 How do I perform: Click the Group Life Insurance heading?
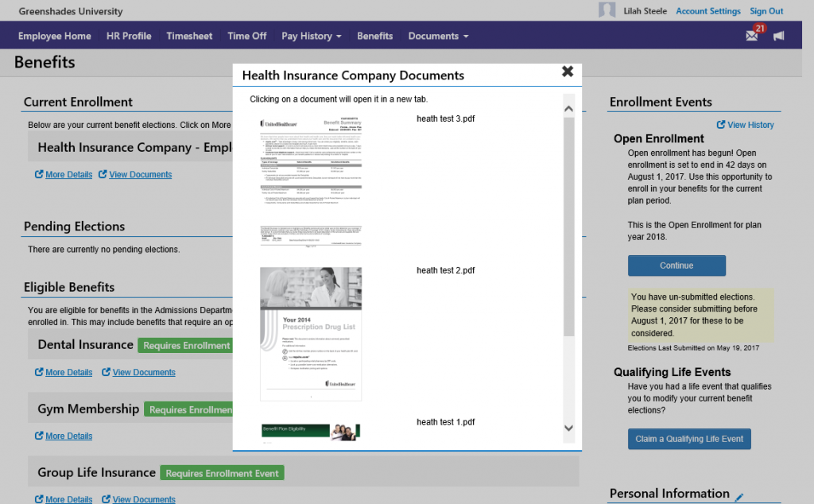pyautogui.click(x=96, y=472)
